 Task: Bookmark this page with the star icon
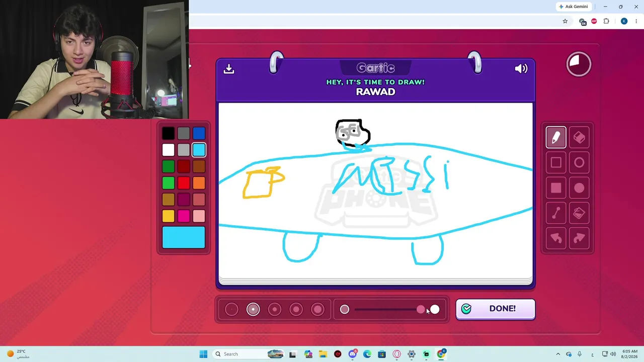pos(565,21)
